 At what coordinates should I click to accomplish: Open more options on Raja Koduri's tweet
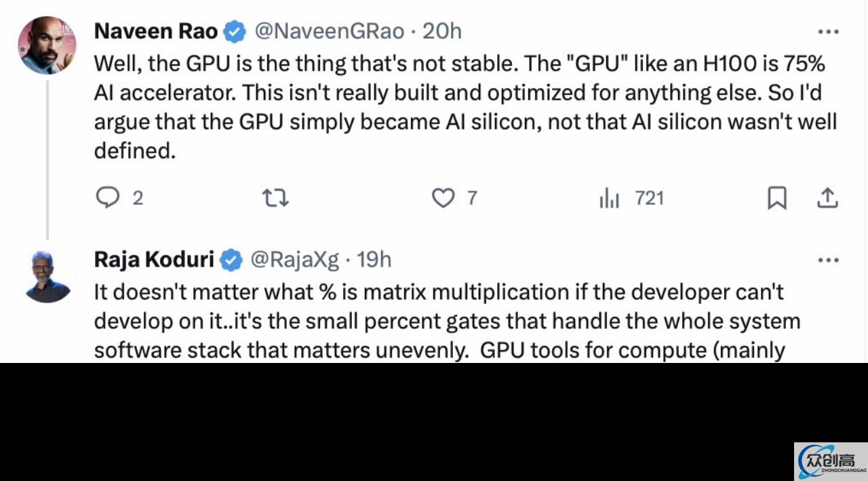(x=828, y=260)
